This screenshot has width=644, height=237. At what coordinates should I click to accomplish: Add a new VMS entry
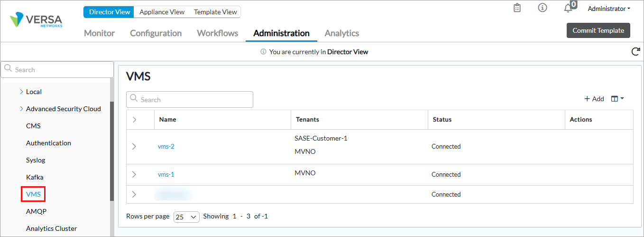coord(594,99)
